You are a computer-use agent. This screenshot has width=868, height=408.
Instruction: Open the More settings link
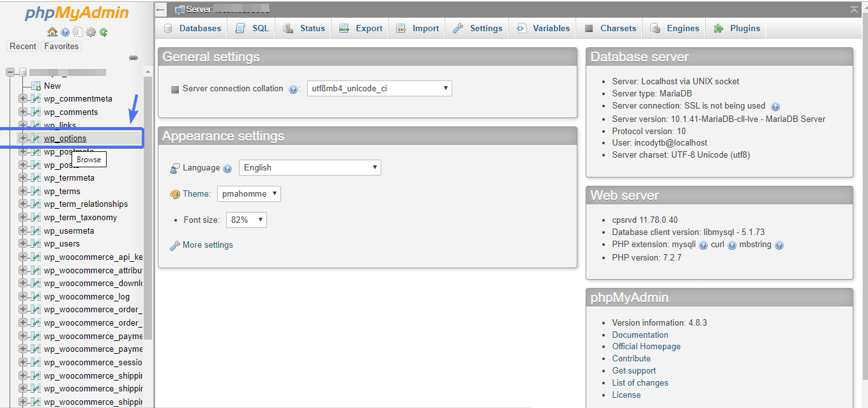[x=208, y=245]
